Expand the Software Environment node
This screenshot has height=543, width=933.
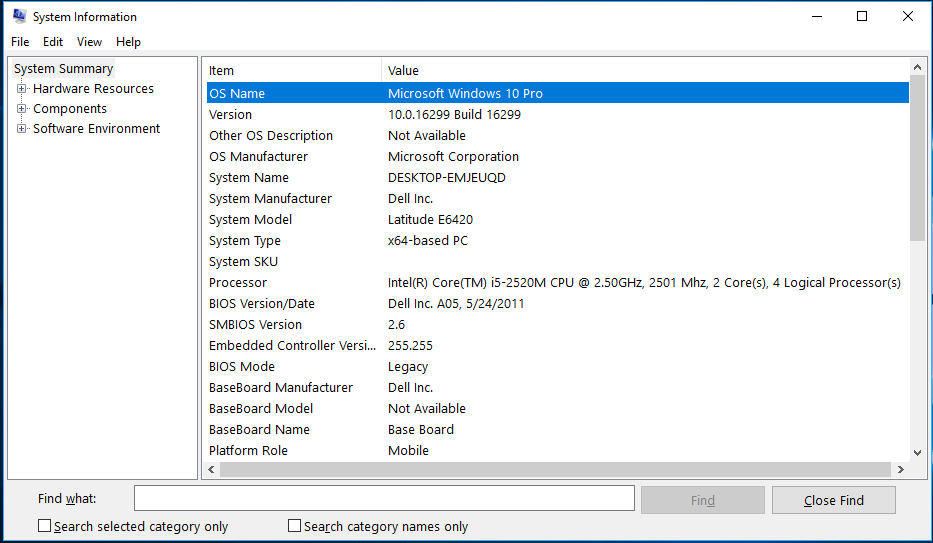tap(21, 128)
